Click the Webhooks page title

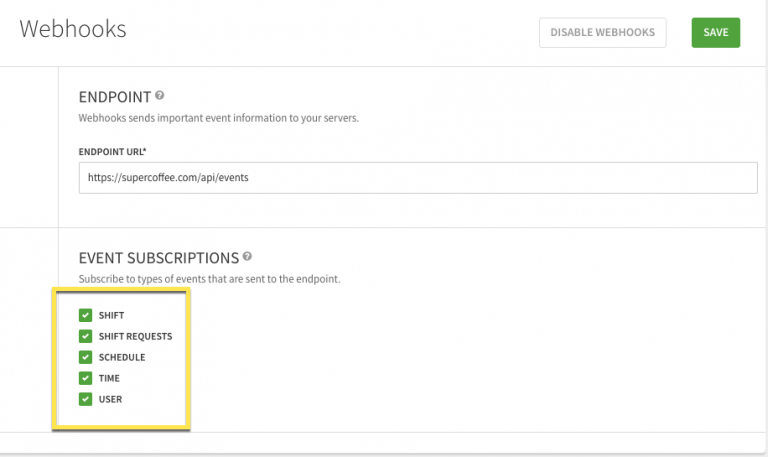click(73, 29)
